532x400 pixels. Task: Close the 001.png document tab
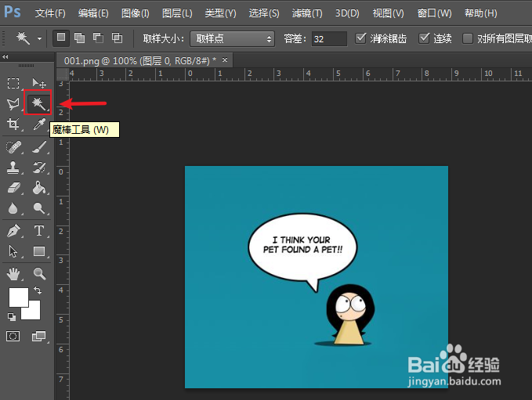[225, 60]
